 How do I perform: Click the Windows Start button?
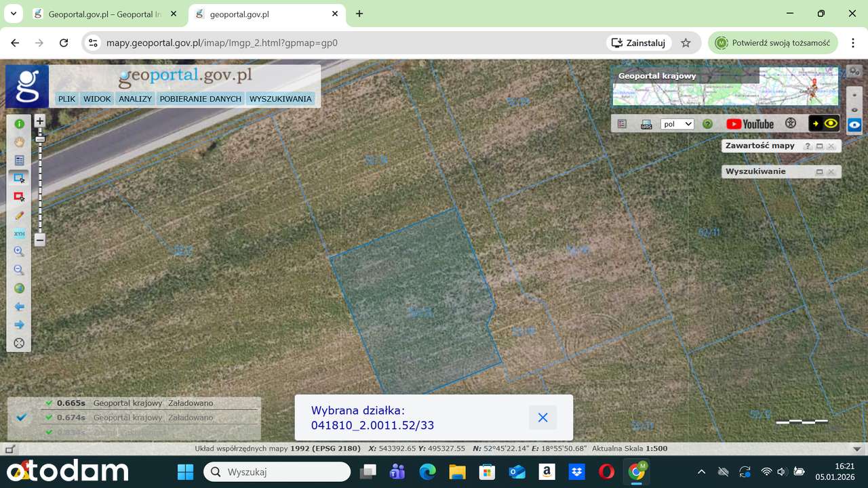[185, 472]
